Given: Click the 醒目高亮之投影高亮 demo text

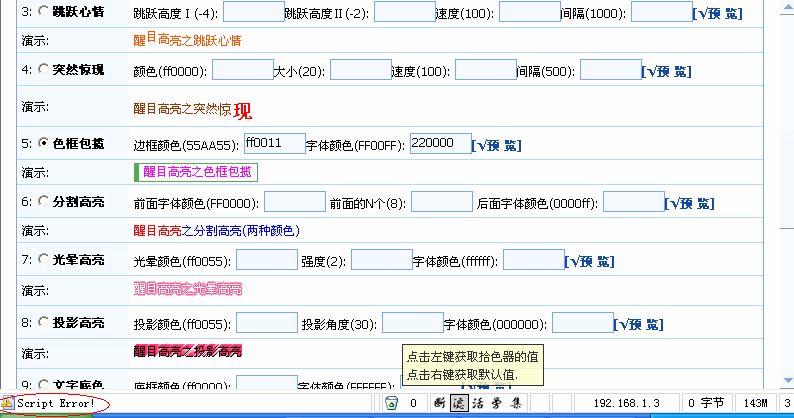Looking at the screenshot, I should 188,351.
